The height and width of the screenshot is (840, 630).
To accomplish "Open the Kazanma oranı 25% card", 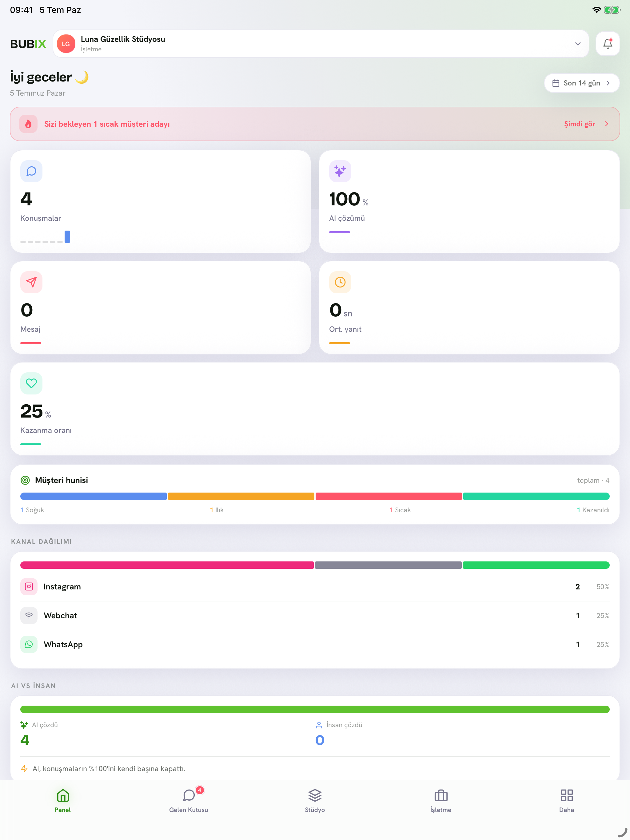I will [315, 409].
